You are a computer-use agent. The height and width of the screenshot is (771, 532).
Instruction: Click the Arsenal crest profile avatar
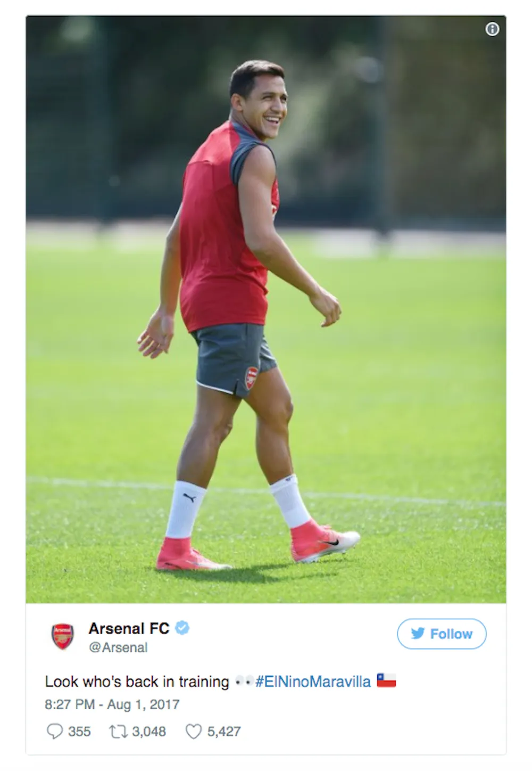(x=62, y=636)
